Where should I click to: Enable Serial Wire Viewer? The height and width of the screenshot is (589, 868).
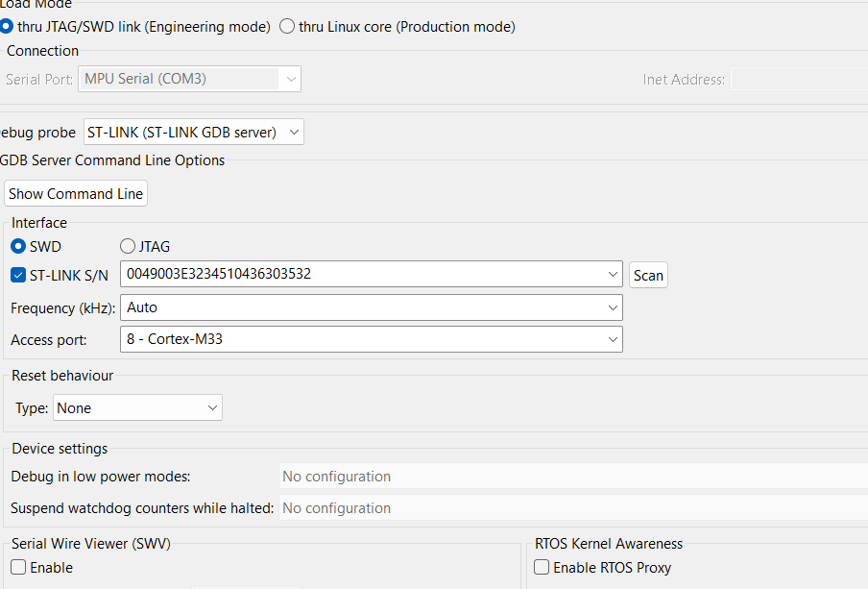pos(16,567)
